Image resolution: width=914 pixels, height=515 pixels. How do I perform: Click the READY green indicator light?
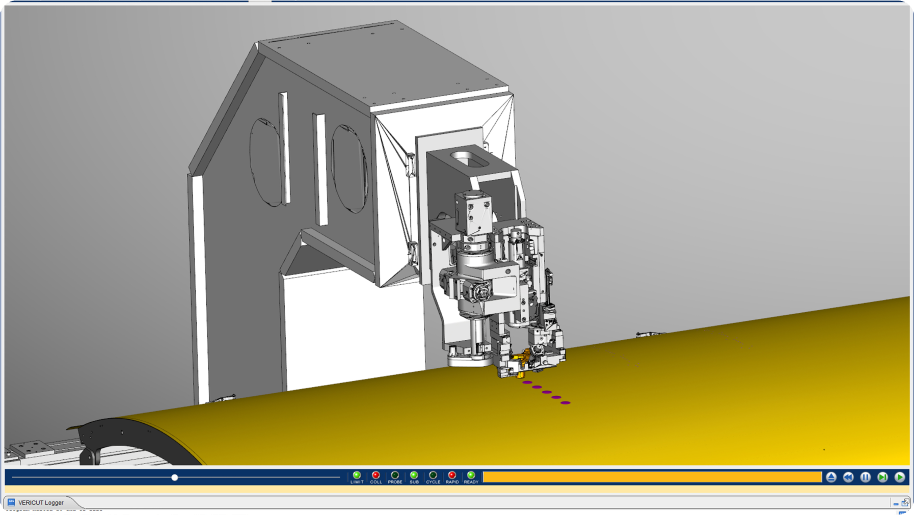(x=471, y=475)
